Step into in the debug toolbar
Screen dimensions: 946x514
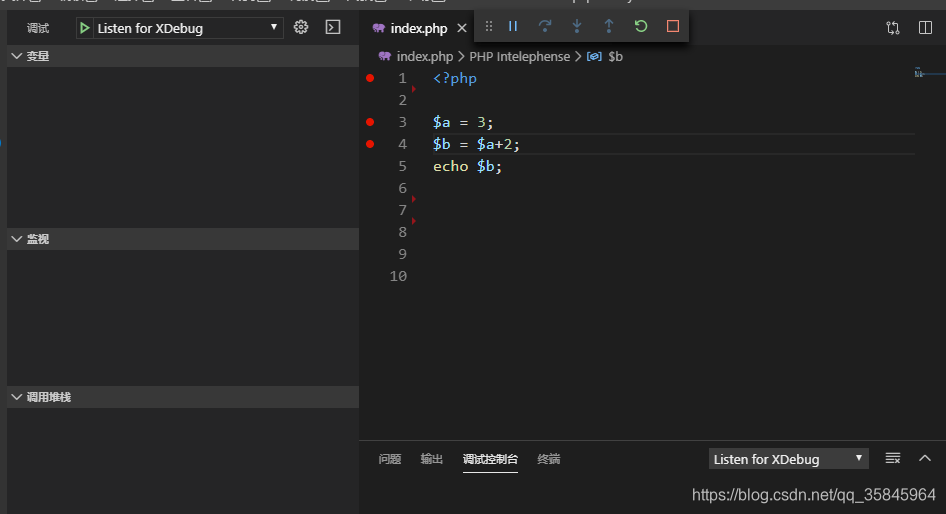pyautogui.click(x=577, y=26)
